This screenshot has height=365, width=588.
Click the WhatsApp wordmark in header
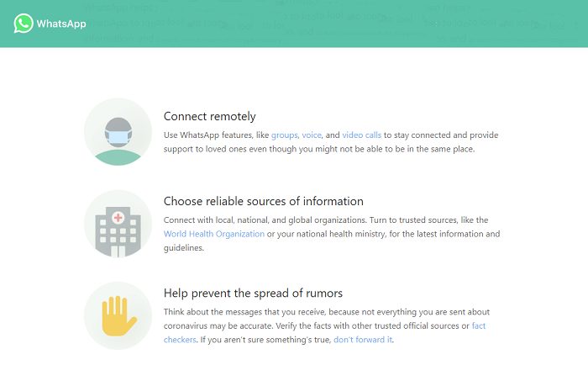tap(61, 24)
